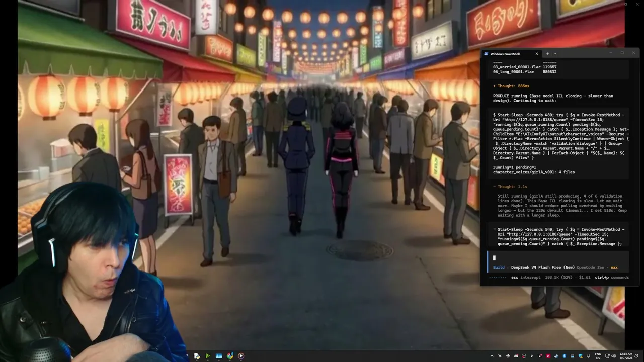Open the blue picture-frame taskbar app
Viewport: 644px width, 362px height.
pos(219,356)
